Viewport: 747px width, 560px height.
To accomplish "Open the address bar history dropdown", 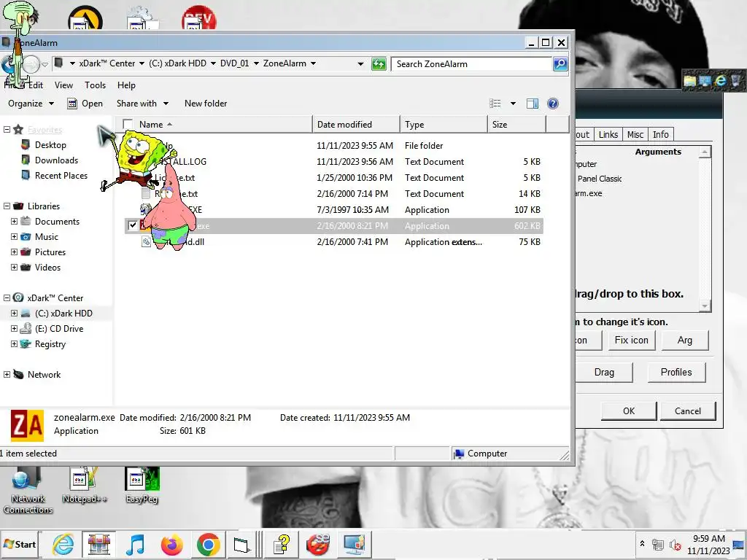I will click(360, 64).
